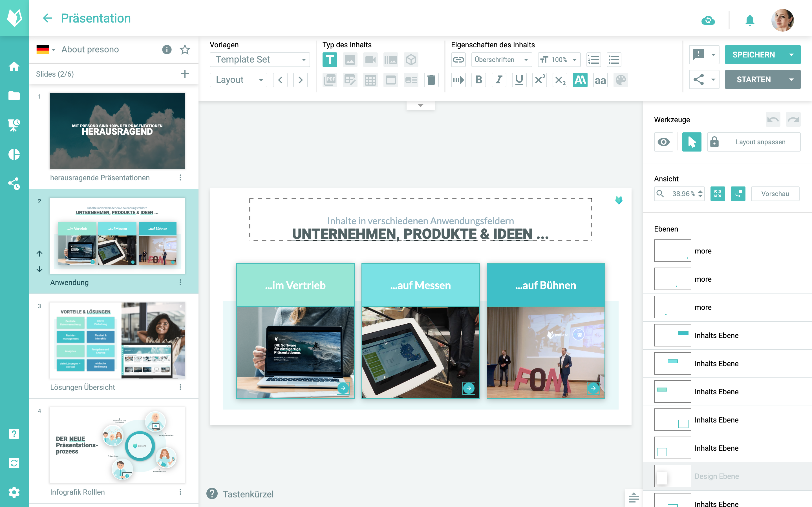812x507 pixels.
Task: Insert a hyperlink with the link icon
Action: [x=458, y=60]
